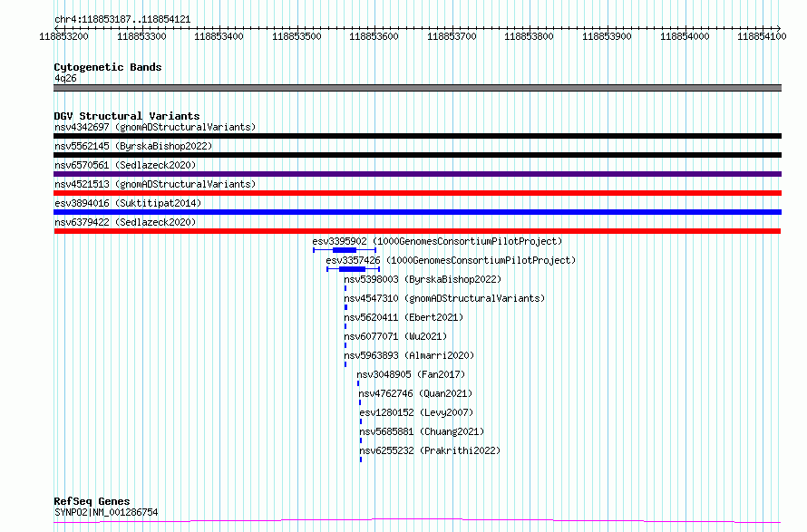Click the nsv4547310 (gnomADStructuralVariants) label

[444, 298]
